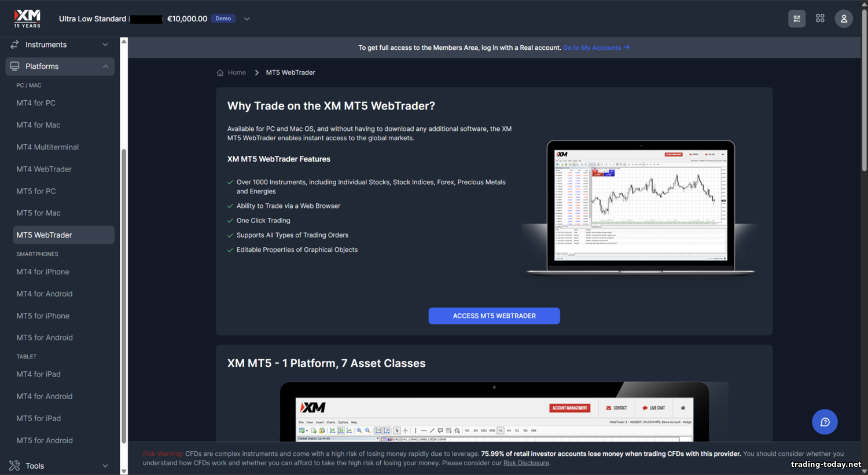Open the user profile icon

point(844,19)
